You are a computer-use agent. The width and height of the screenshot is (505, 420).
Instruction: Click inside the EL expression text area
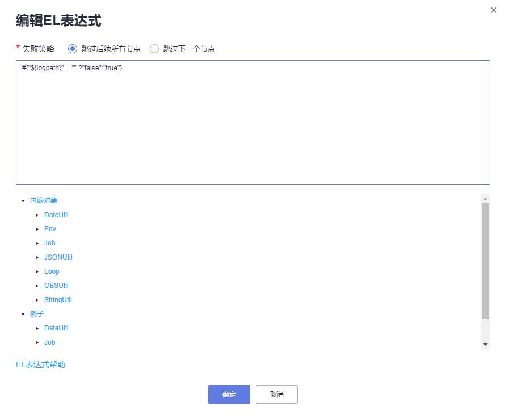253,122
